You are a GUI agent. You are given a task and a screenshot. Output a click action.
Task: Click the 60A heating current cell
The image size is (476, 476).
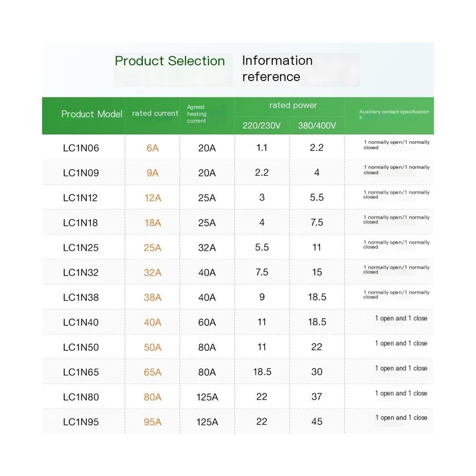pos(207,322)
